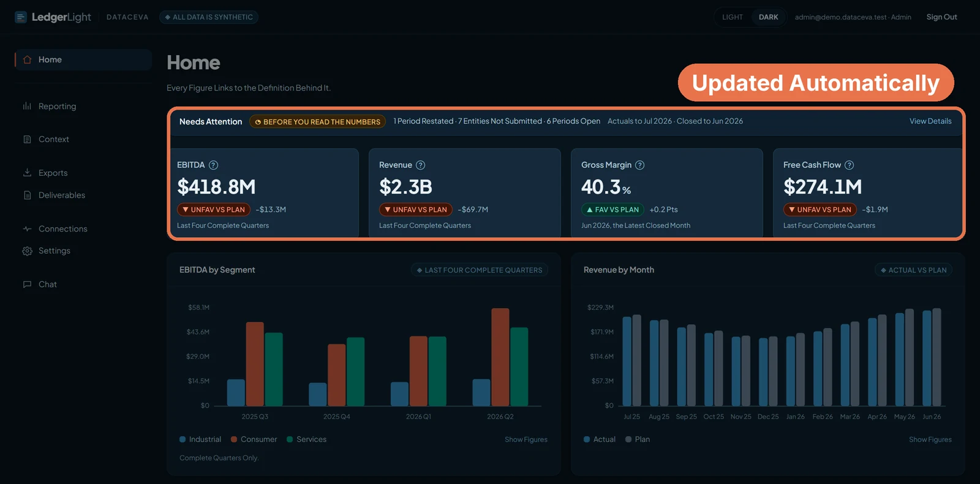980x484 pixels.
Task: Click the 2025 Q3 Services bar
Action: (274, 369)
